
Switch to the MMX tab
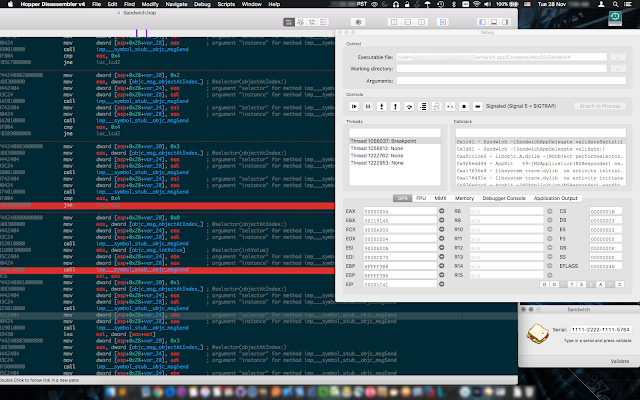coord(440,198)
